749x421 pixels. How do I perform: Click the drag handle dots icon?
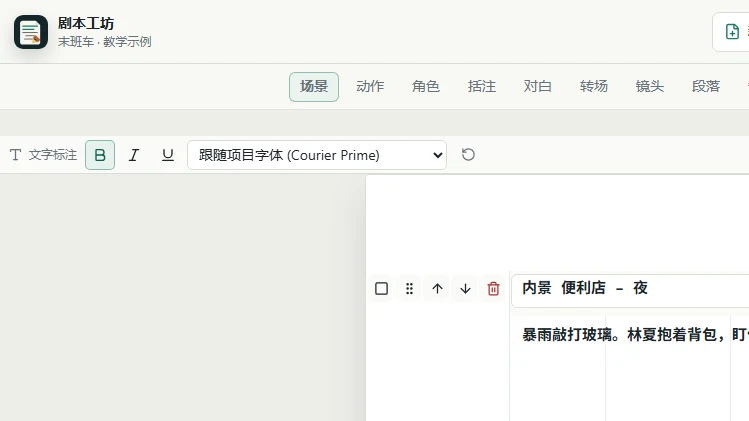click(x=409, y=289)
